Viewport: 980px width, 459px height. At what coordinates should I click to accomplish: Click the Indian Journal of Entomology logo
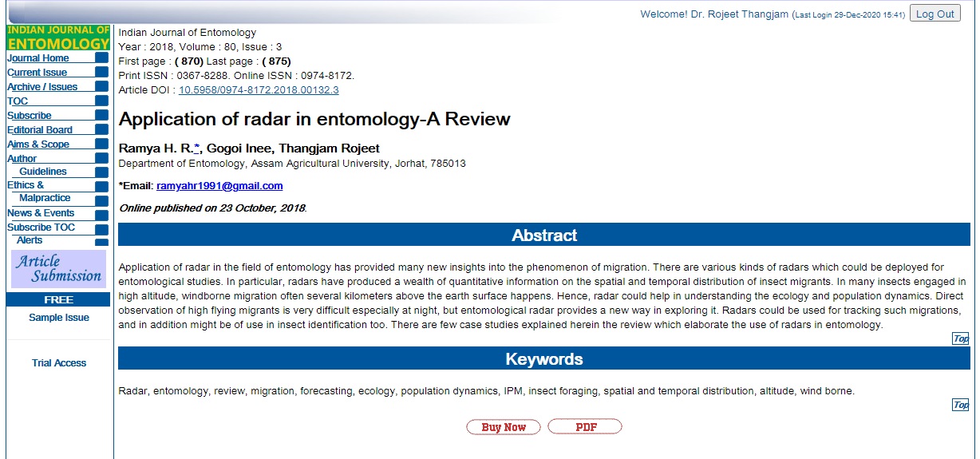click(58, 38)
